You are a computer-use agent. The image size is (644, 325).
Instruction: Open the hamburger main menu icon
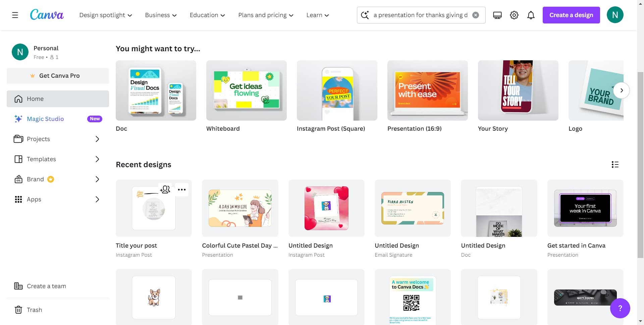coord(15,15)
